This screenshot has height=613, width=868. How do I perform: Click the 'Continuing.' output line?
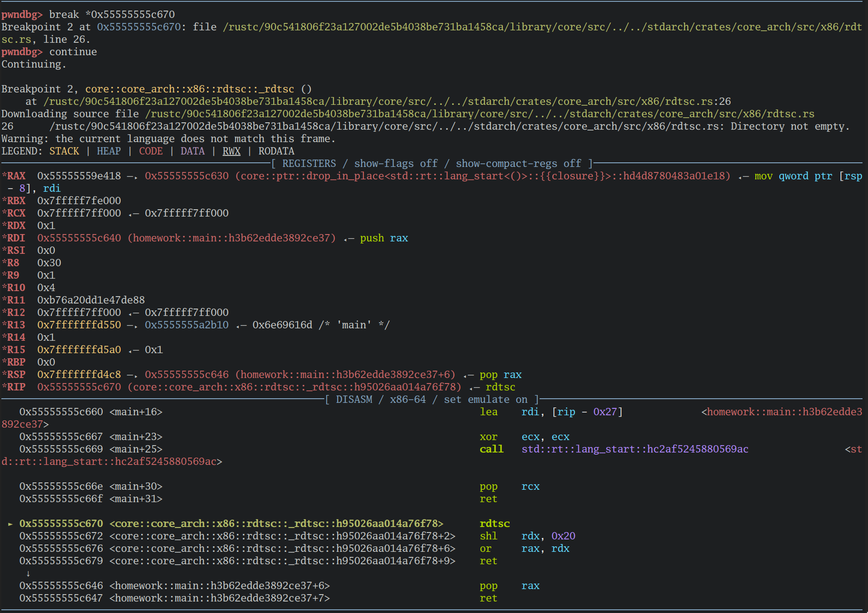point(34,64)
